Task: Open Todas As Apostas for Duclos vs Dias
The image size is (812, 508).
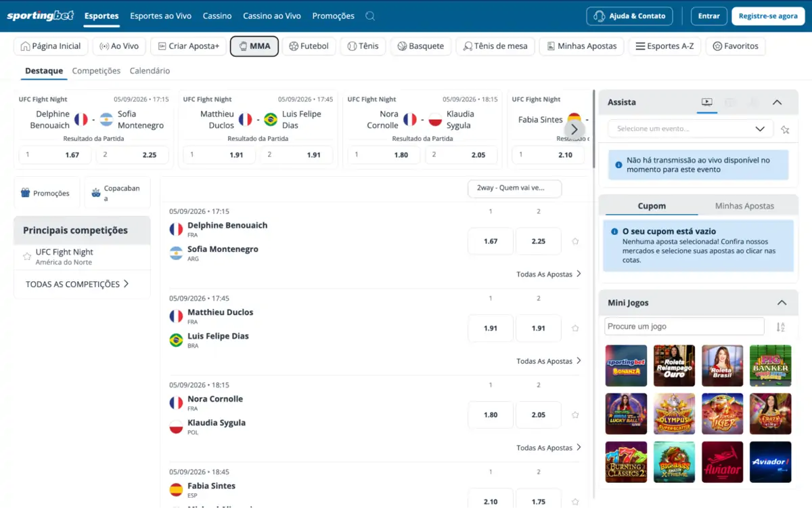Action: 549,361
